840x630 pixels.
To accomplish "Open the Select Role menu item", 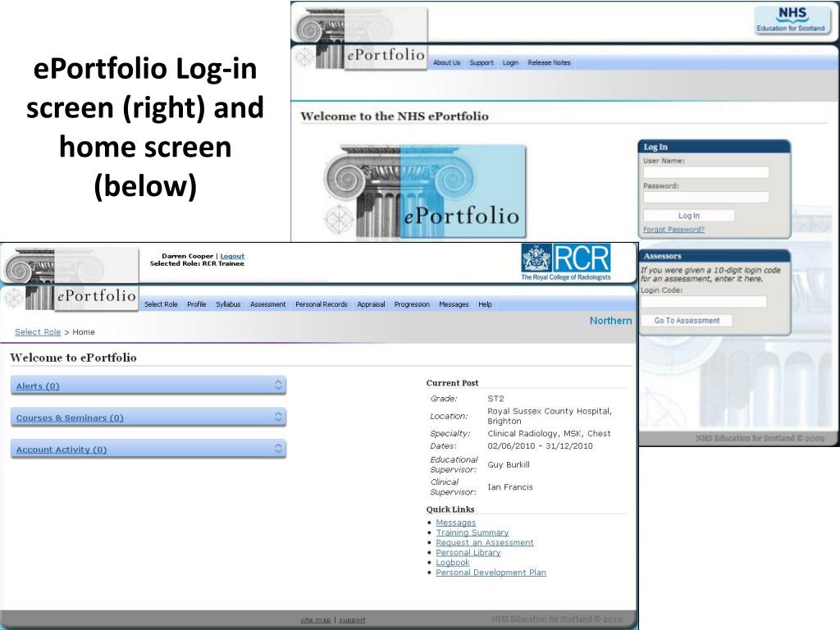I will tap(161, 304).
